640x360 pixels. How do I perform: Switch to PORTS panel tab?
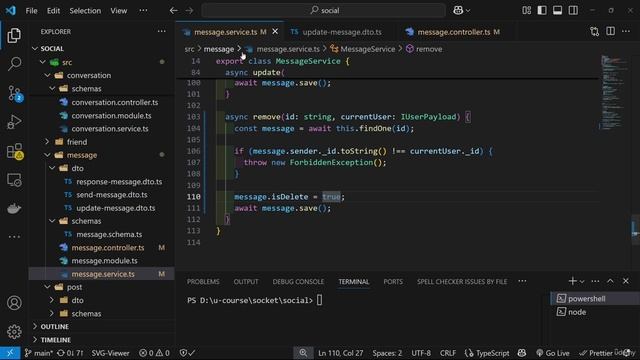(x=393, y=282)
